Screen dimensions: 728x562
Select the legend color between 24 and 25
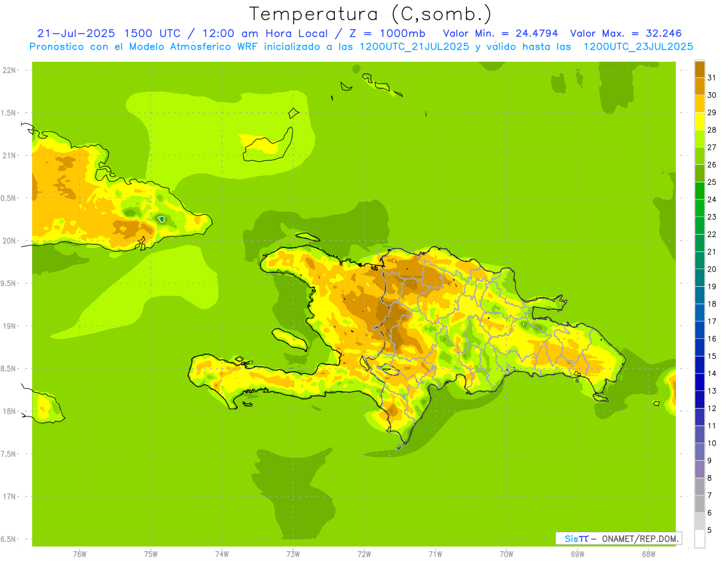tap(699, 190)
